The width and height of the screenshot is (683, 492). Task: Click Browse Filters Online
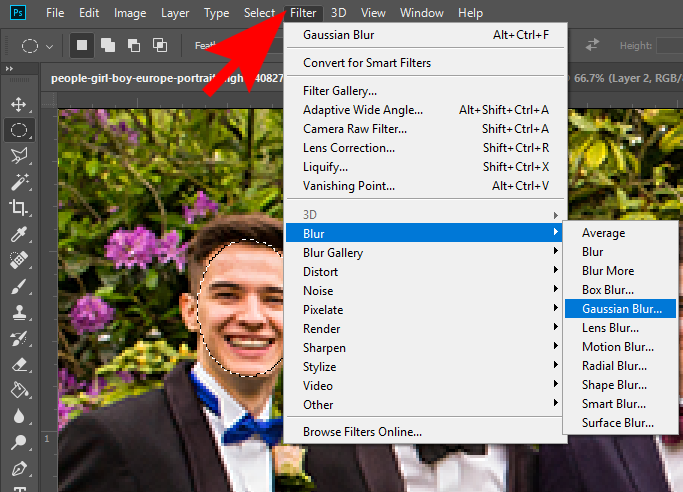(x=425, y=432)
